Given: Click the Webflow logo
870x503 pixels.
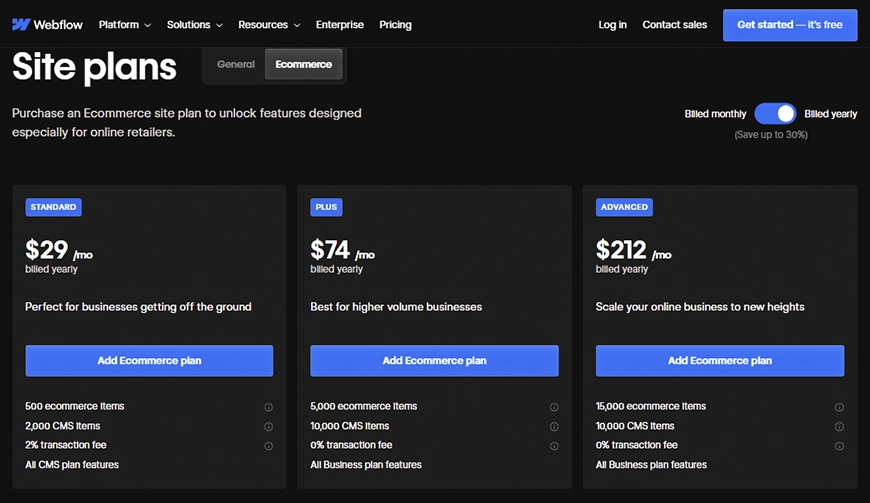Looking at the screenshot, I should [x=47, y=25].
